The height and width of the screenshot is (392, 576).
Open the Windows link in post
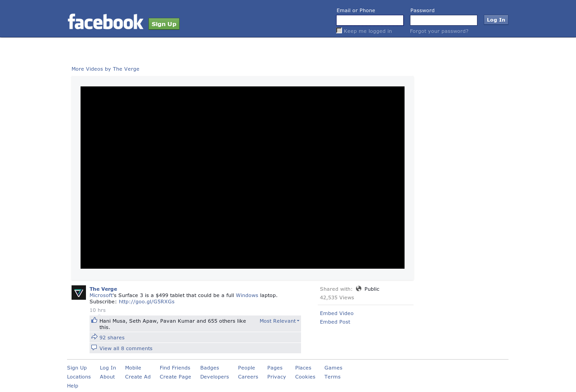(x=247, y=295)
